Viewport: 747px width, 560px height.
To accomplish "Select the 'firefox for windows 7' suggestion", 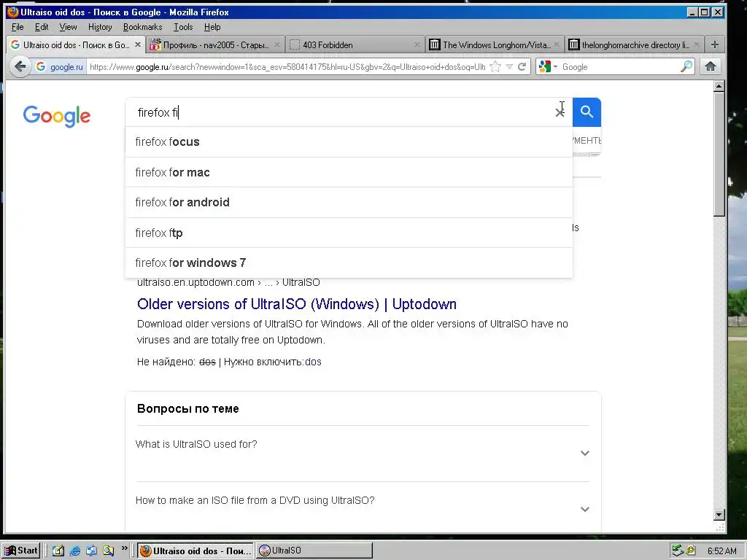I will [349, 262].
